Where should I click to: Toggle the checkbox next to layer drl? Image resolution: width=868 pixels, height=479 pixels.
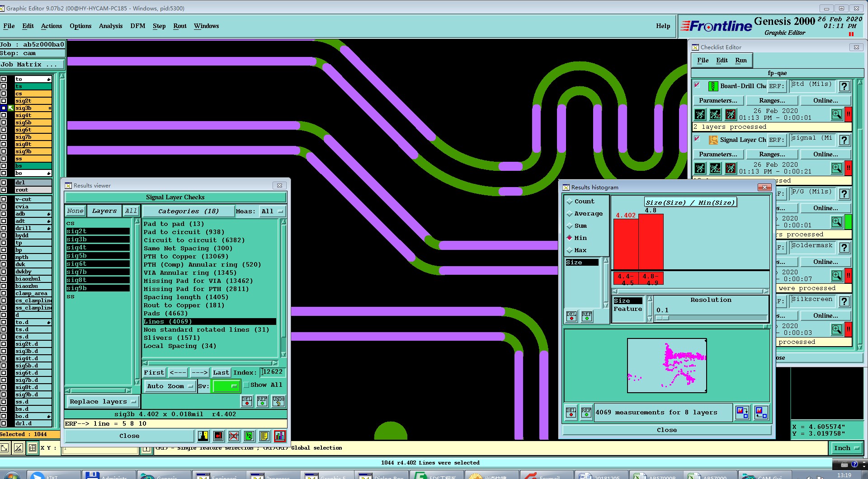click(4, 183)
